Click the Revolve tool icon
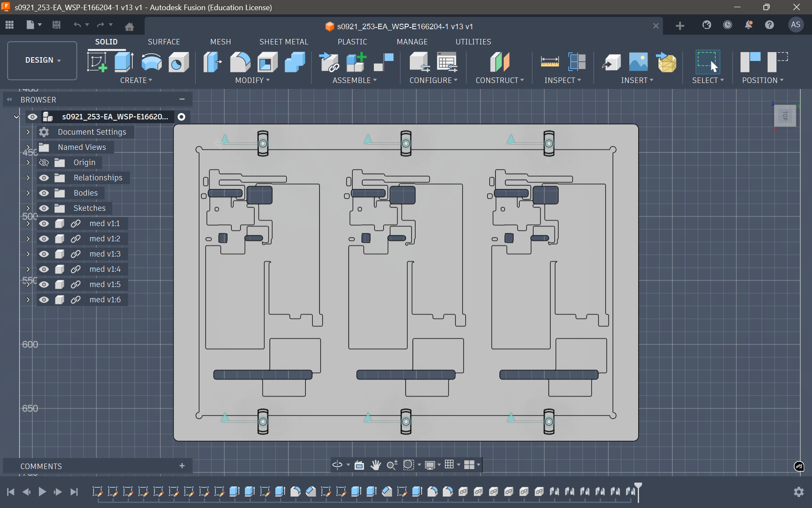Image resolution: width=812 pixels, height=508 pixels. 151,62
